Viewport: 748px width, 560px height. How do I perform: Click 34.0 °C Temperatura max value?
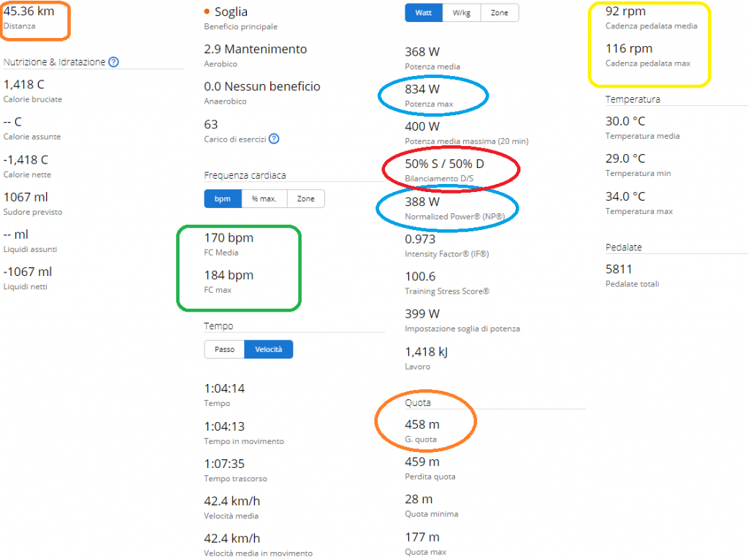(x=625, y=196)
